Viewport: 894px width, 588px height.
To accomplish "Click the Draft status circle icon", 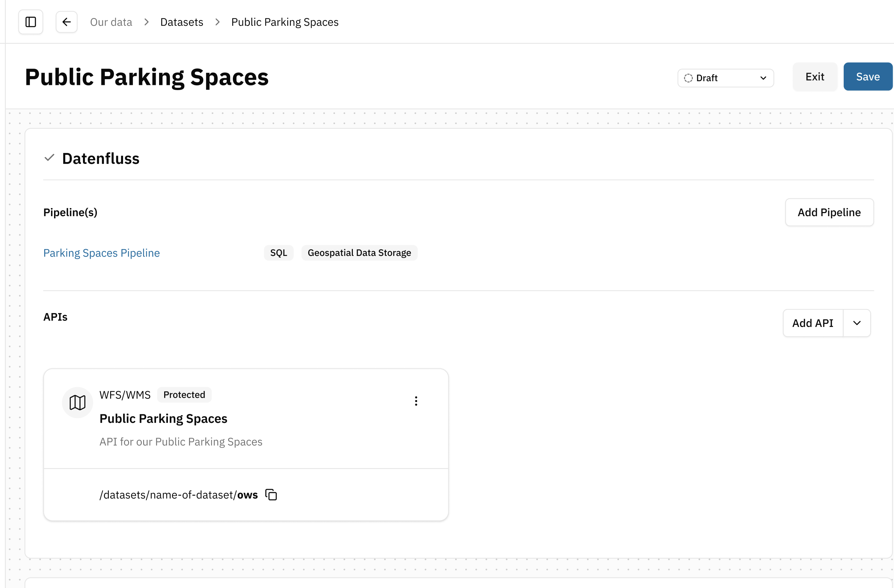I will 688,78.
